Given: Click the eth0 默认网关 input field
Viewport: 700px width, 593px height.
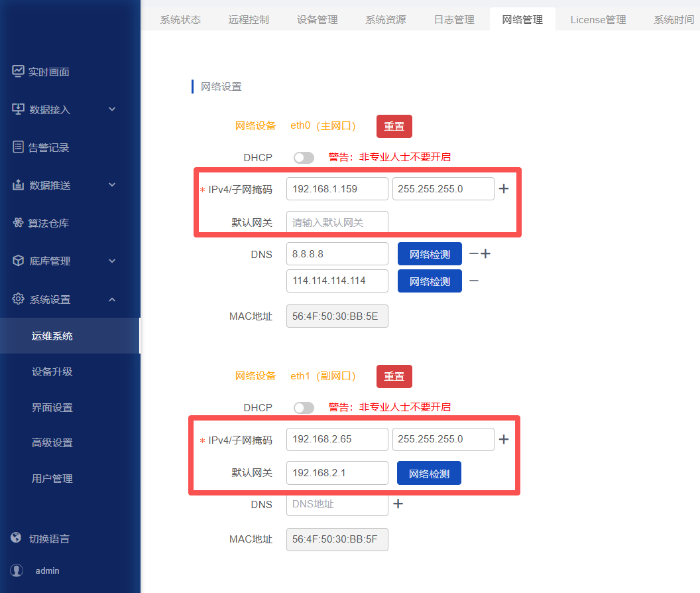Looking at the screenshot, I should tap(337, 223).
